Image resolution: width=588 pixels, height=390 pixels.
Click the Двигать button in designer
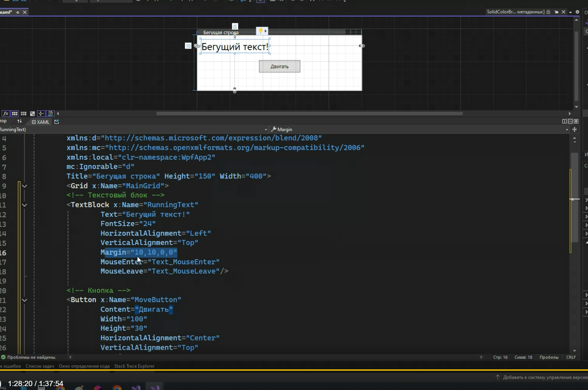[x=280, y=66]
